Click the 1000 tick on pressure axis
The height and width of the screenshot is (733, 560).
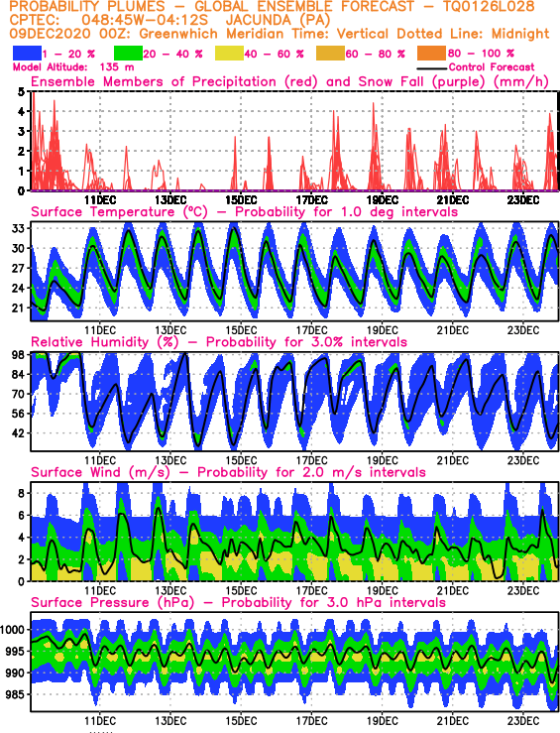(x=12, y=630)
